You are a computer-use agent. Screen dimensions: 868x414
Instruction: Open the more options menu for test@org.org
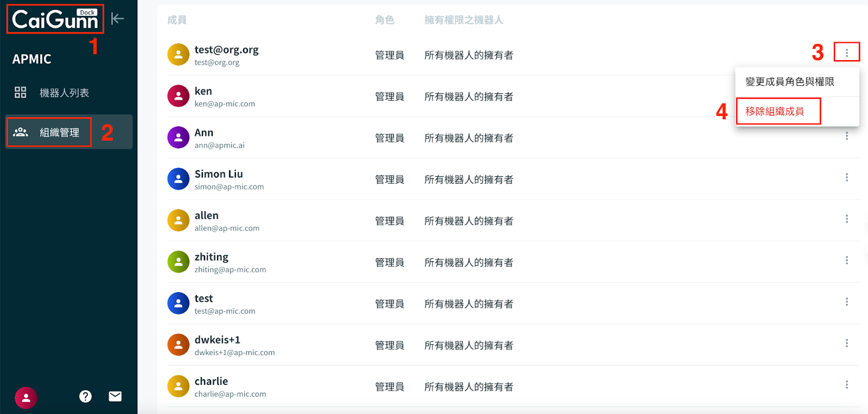point(846,53)
